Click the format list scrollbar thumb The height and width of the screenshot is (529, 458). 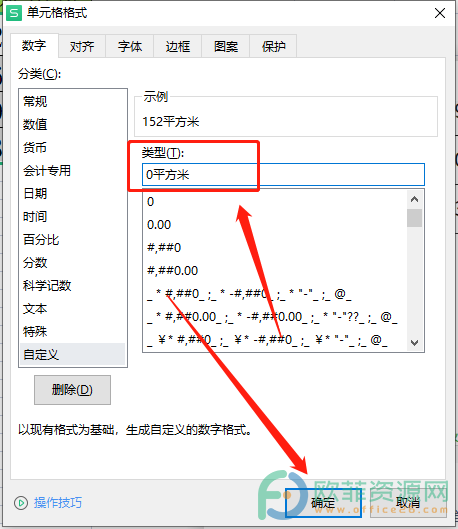[414, 218]
